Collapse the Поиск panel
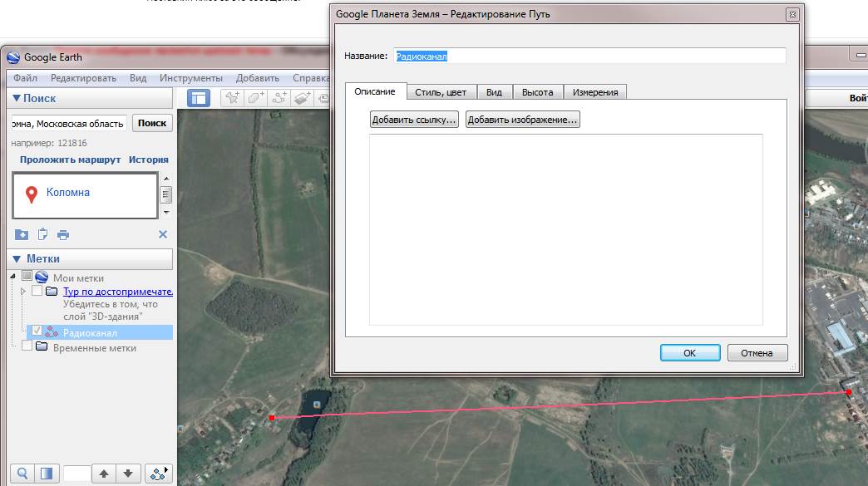The width and height of the screenshot is (868, 486). tap(16, 98)
